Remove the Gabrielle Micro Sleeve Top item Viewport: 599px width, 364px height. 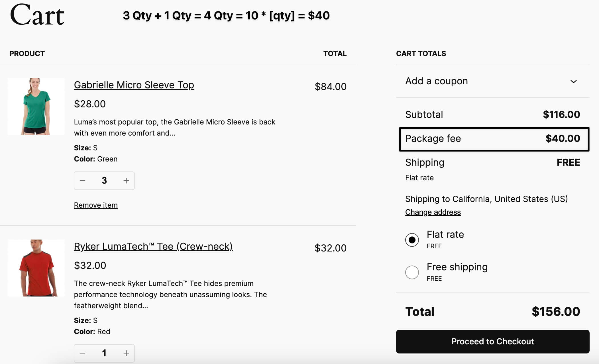click(x=96, y=205)
